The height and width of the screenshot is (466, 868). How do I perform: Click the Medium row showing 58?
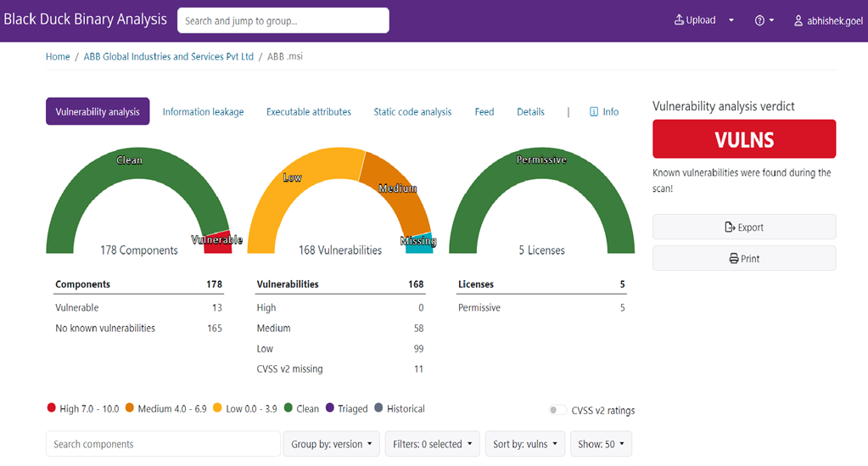pos(340,328)
